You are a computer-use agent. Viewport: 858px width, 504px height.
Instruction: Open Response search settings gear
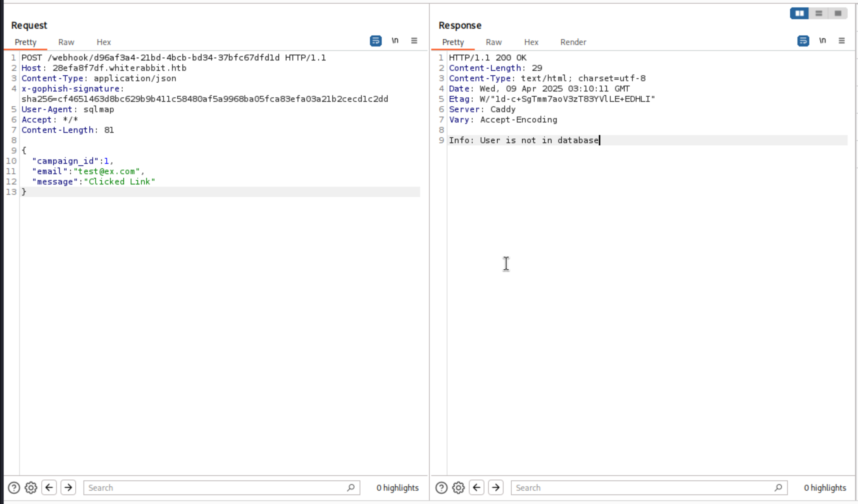click(459, 488)
